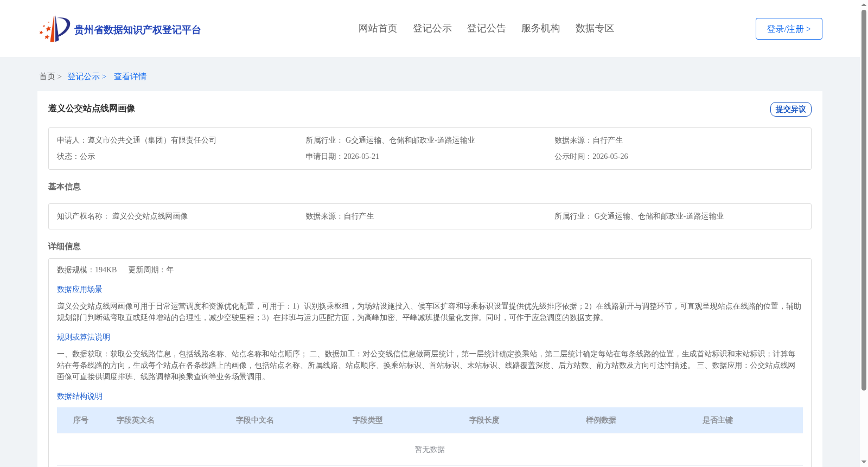The width and height of the screenshot is (868, 467).
Task: Go back via 登记公示 breadcrumb link
Action: coord(87,76)
